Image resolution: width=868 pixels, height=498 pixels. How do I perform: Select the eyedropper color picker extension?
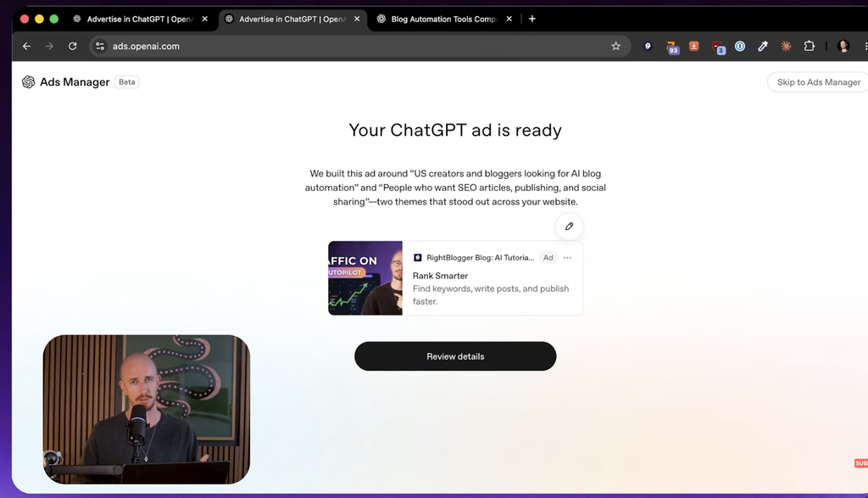tap(763, 47)
